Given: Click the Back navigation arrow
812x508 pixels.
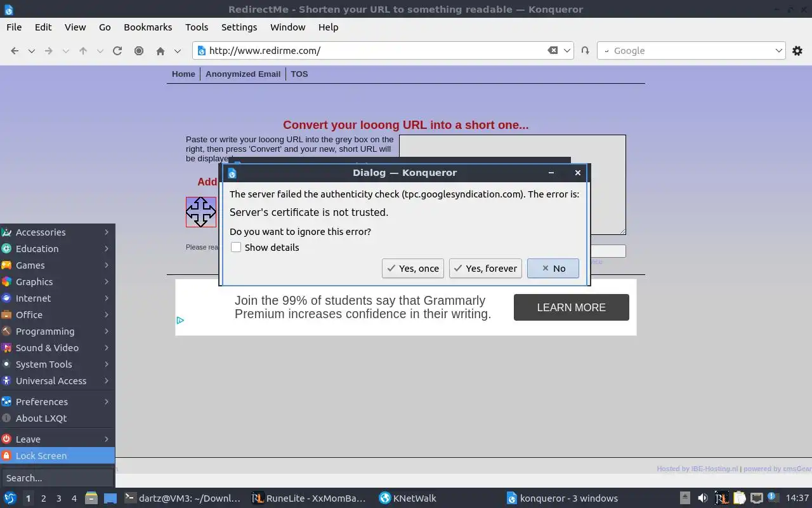Looking at the screenshot, I should click(x=15, y=51).
